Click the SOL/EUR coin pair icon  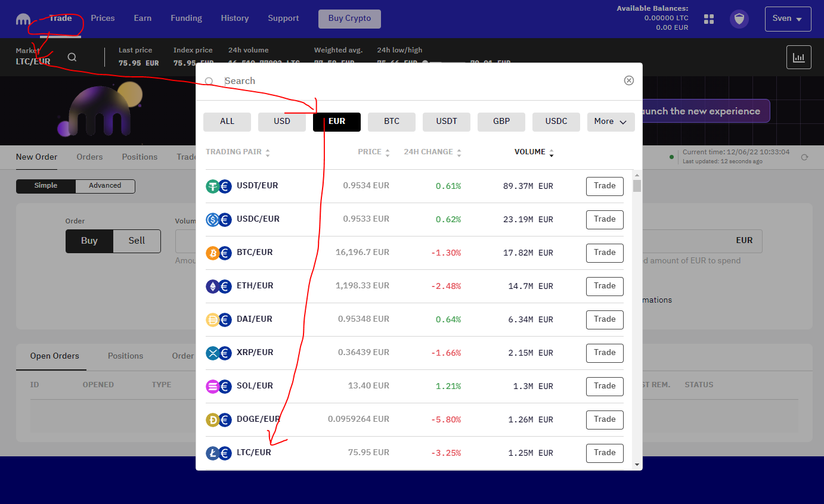coord(219,387)
